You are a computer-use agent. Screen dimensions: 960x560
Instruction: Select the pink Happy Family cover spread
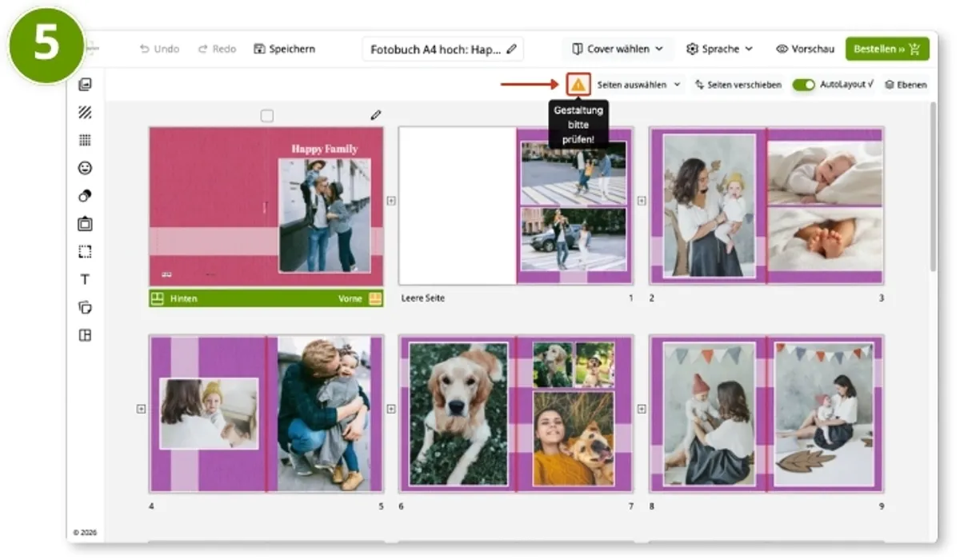pos(266,206)
